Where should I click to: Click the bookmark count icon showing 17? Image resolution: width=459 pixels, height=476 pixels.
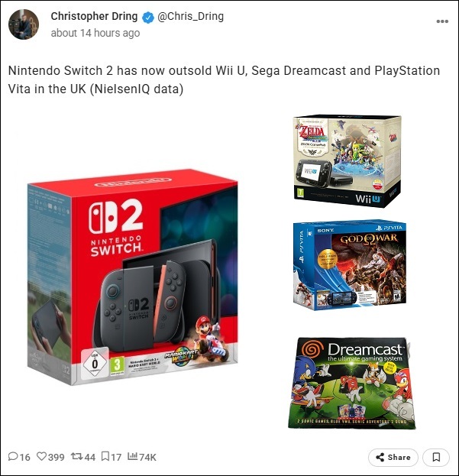pos(105,456)
